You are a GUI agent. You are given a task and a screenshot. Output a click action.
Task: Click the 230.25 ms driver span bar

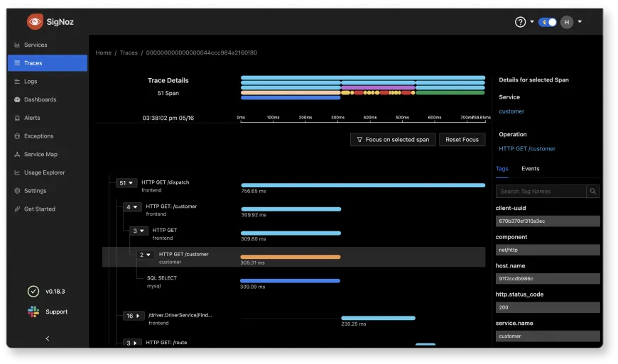point(378,318)
